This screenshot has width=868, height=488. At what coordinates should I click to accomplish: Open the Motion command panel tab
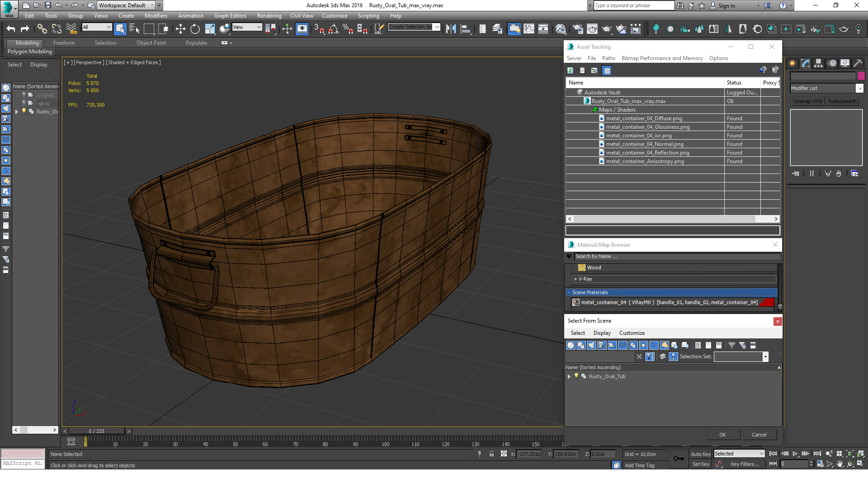pos(832,63)
